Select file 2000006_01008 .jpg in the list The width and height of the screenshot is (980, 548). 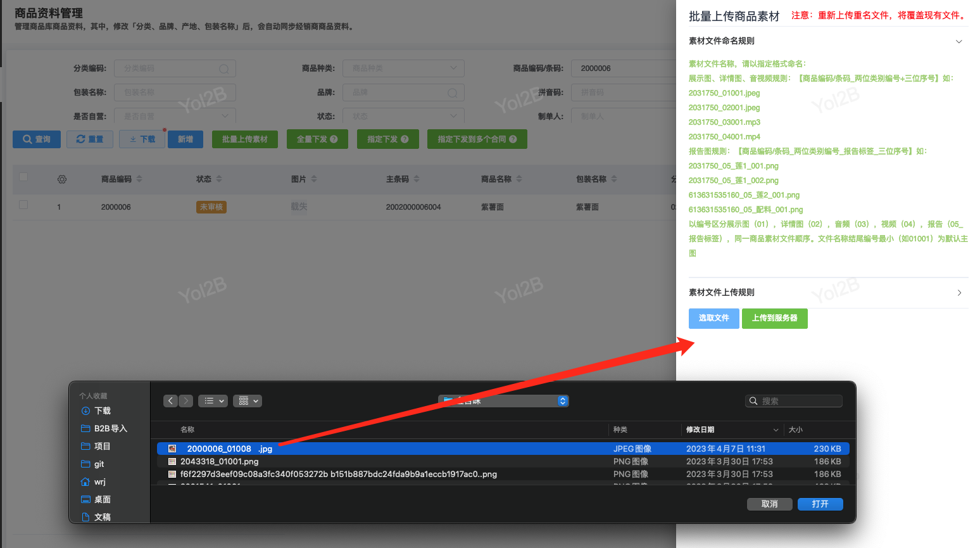(x=503, y=449)
